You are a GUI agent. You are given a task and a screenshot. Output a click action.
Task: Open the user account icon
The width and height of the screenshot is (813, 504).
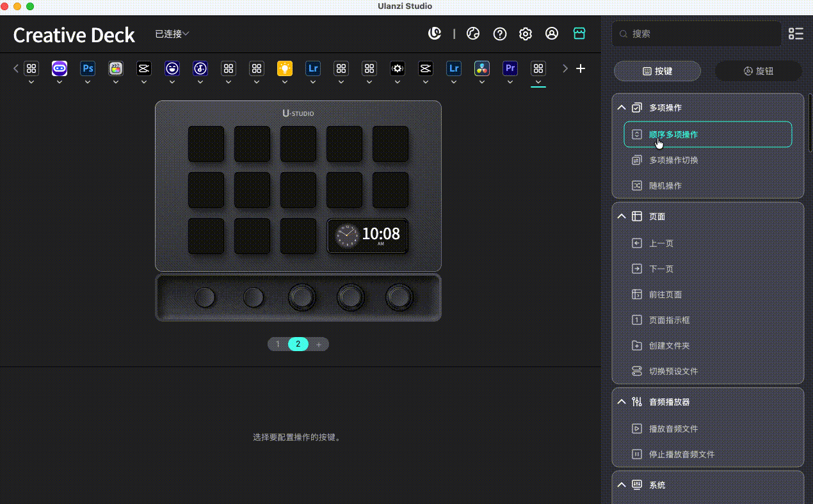(552, 34)
